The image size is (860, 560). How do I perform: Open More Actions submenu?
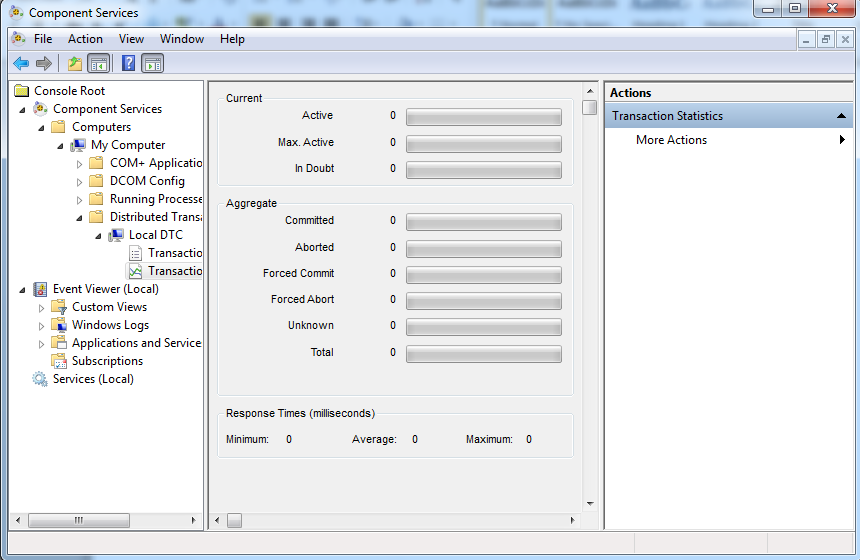(x=671, y=140)
